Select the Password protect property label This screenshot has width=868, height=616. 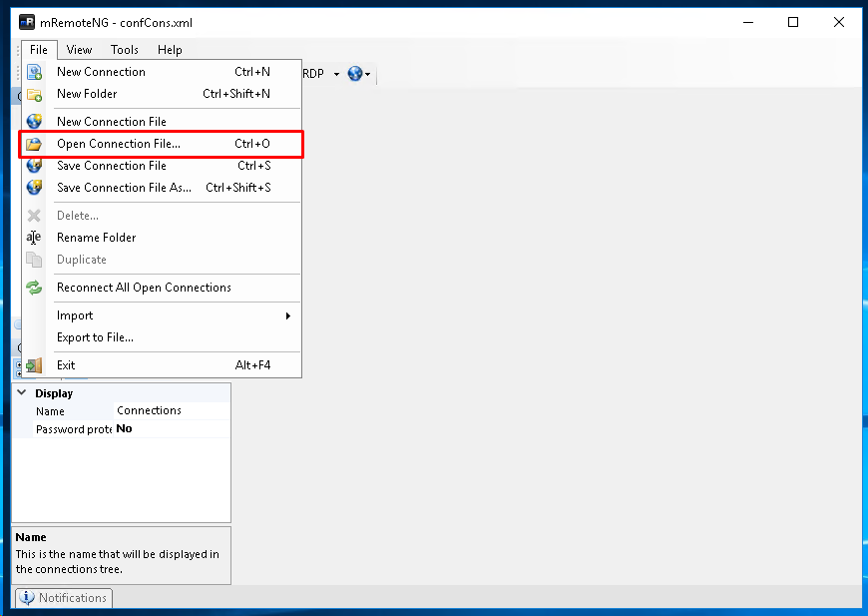pyautogui.click(x=74, y=429)
